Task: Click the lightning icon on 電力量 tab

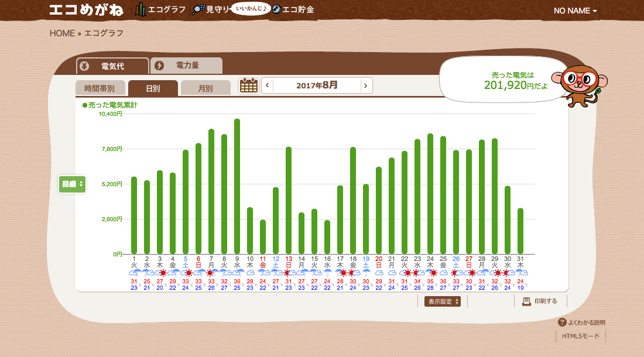Action: click(159, 66)
